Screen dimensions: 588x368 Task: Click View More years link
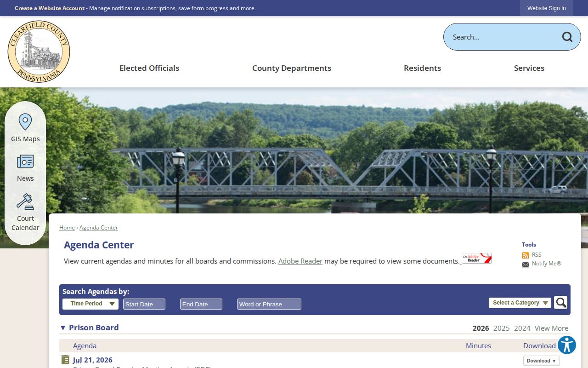551,328
